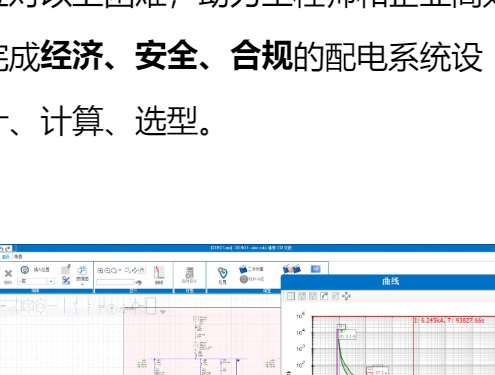The height and width of the screenshot is (375, 495).
Task: Click the calculator icon in ribbon
Action: tap(190, 273)
